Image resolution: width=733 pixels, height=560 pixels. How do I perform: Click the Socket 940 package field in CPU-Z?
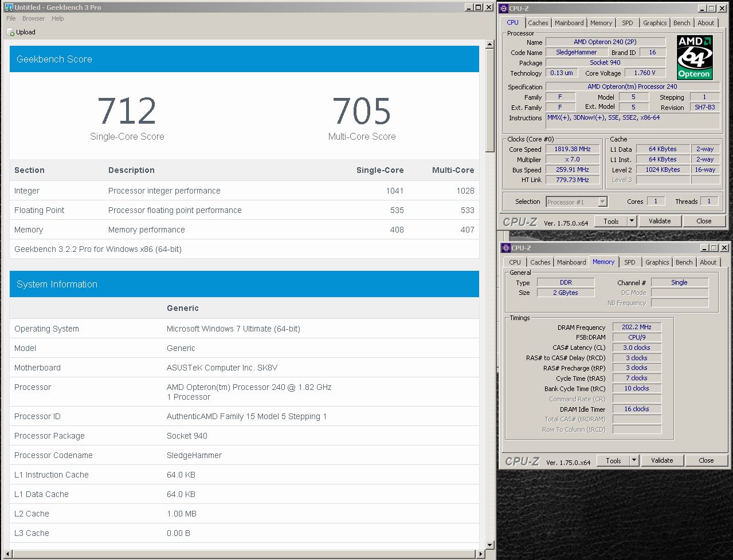pyautogui.click(x=605, y=62)
